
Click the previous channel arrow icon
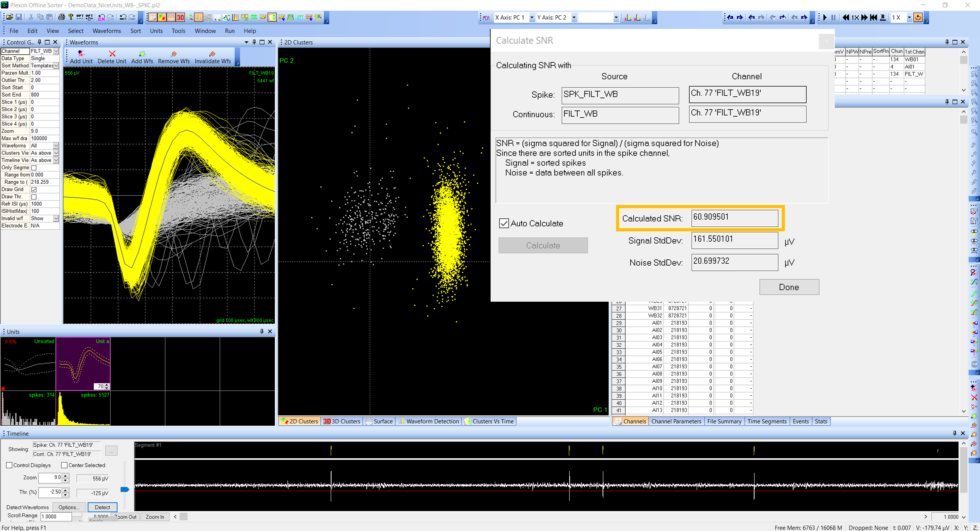click(730, 18)
